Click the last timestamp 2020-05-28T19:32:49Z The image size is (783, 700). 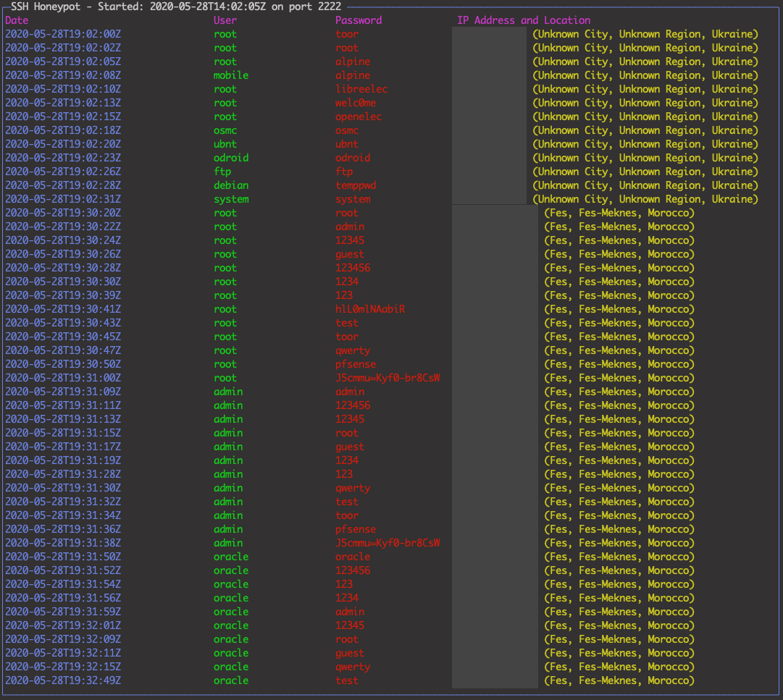point(63,680)
